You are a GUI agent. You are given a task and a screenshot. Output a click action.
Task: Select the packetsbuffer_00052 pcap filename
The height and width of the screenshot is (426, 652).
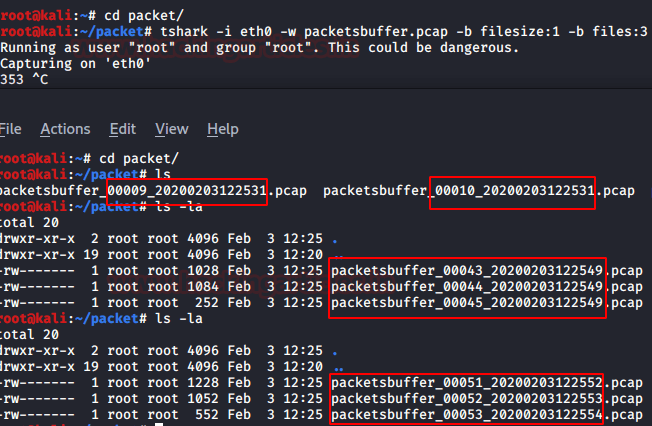click(486, 398)
